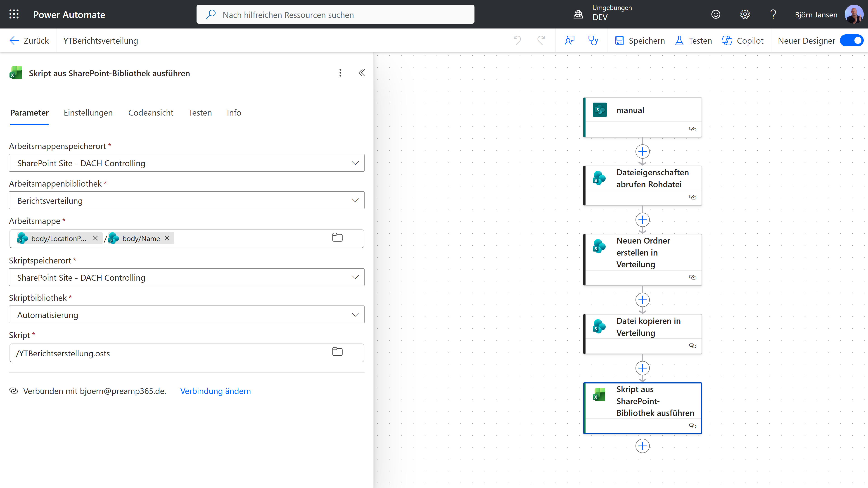Remove the body/Name token
Screen dimensions: 868x488
pyautogui.click(x=167, y=238)
